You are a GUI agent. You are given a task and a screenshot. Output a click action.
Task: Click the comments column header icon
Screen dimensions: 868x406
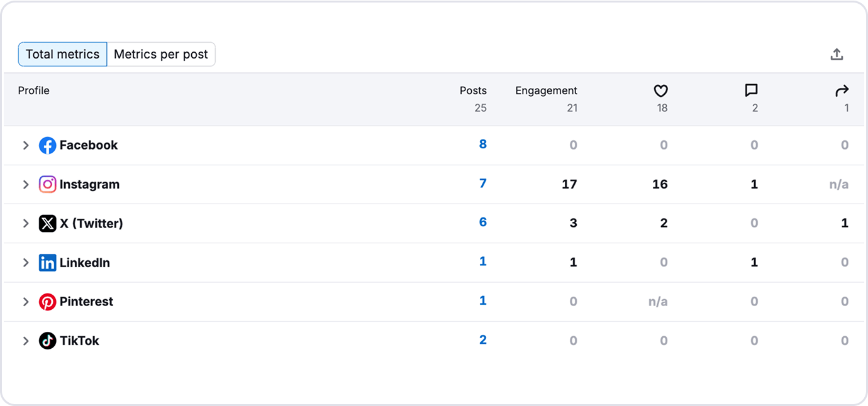pos(752,91)
